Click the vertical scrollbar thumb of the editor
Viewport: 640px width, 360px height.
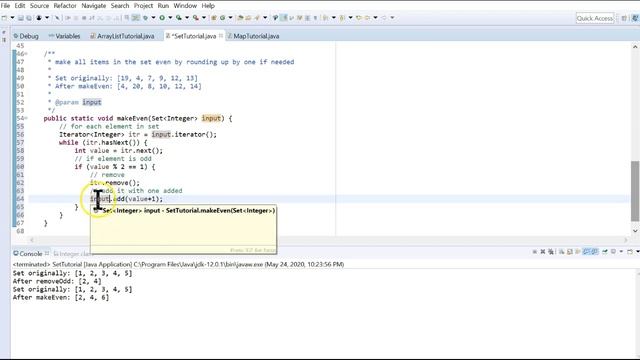point(635,191)
